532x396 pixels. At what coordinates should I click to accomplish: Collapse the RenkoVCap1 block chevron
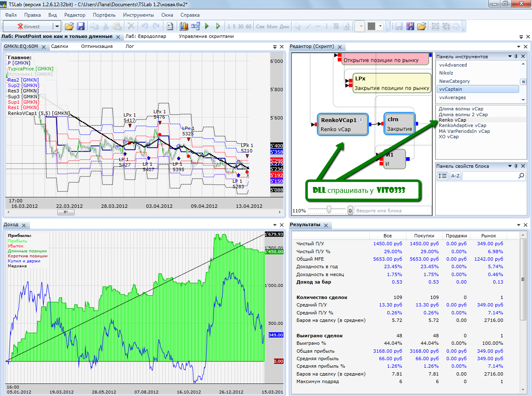(361, 120)
